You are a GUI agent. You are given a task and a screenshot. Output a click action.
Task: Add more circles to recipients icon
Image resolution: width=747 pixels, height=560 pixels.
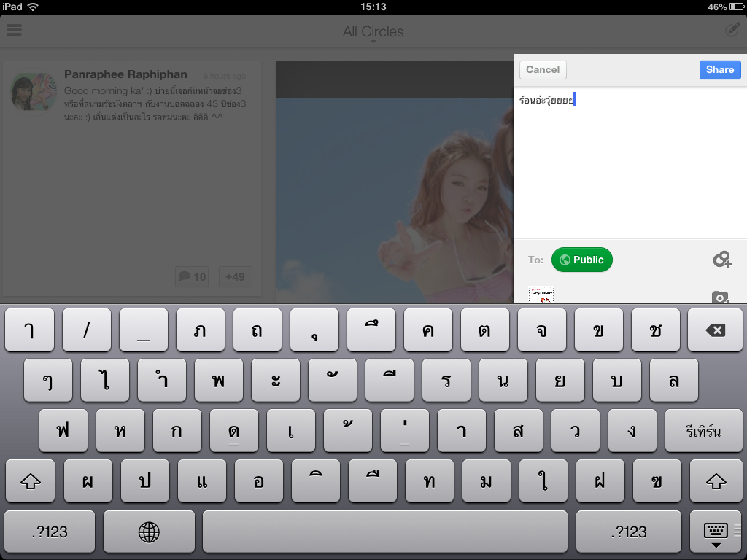[722, 260]
